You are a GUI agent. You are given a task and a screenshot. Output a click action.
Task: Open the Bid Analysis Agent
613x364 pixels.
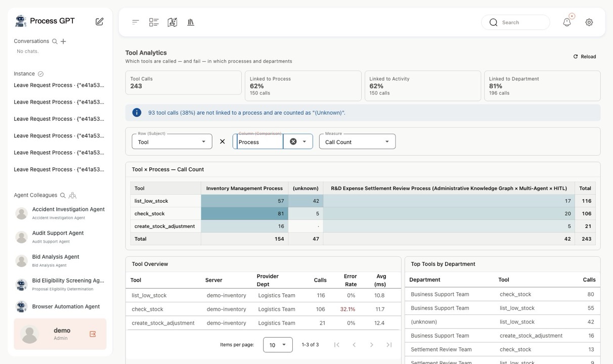pos(60,260)
